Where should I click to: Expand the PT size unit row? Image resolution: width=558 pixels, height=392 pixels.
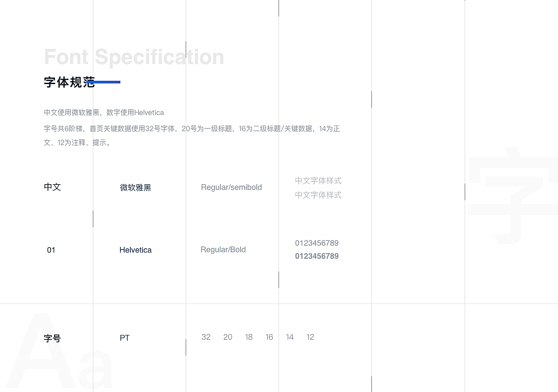125,338
